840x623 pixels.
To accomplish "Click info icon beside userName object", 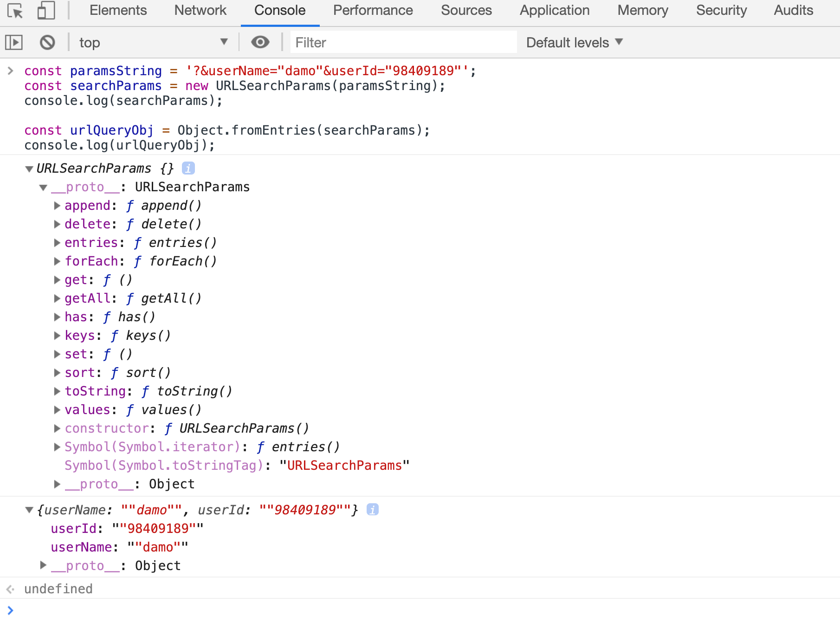I will point(373,510).
